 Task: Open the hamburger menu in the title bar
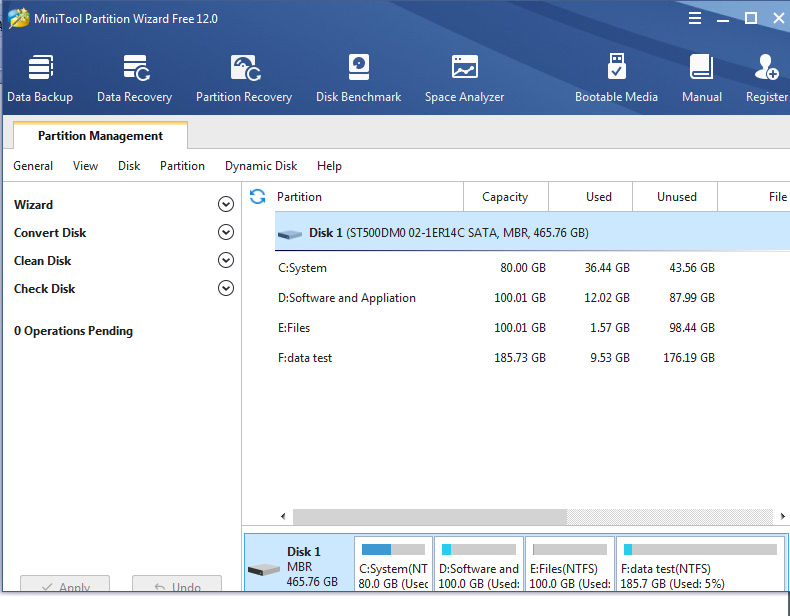(695, 19)
